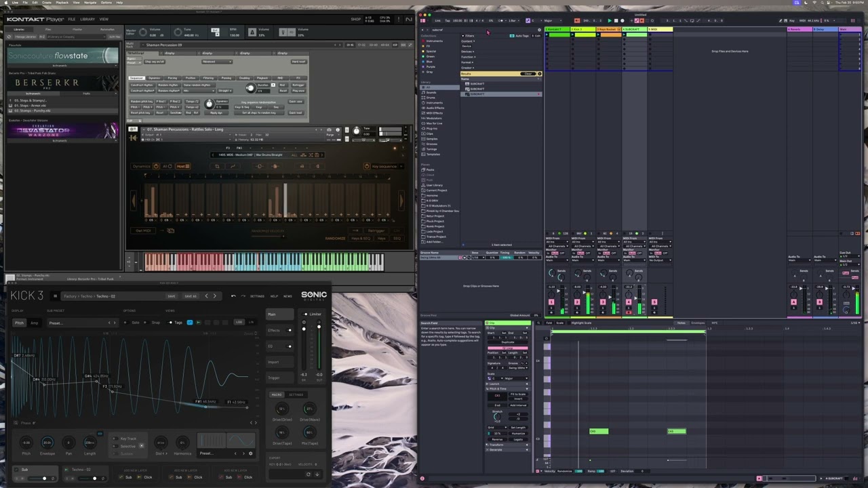
Task: Click the Drive (Drive) macro knob
Action: pyautogui.click(x=282, y=409)
